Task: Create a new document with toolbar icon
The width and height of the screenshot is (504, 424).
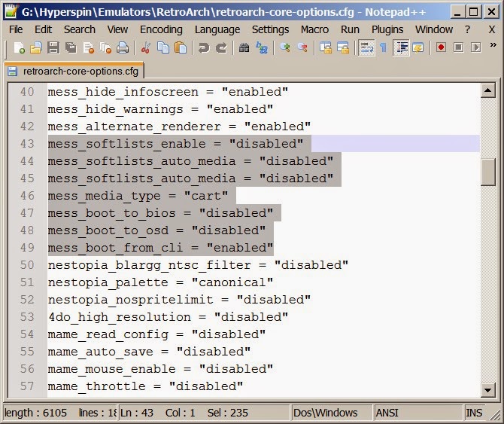Action: pos(20,48)
